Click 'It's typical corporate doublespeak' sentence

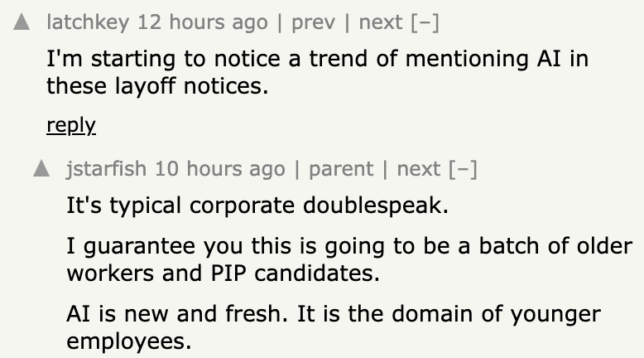[257, 205]
